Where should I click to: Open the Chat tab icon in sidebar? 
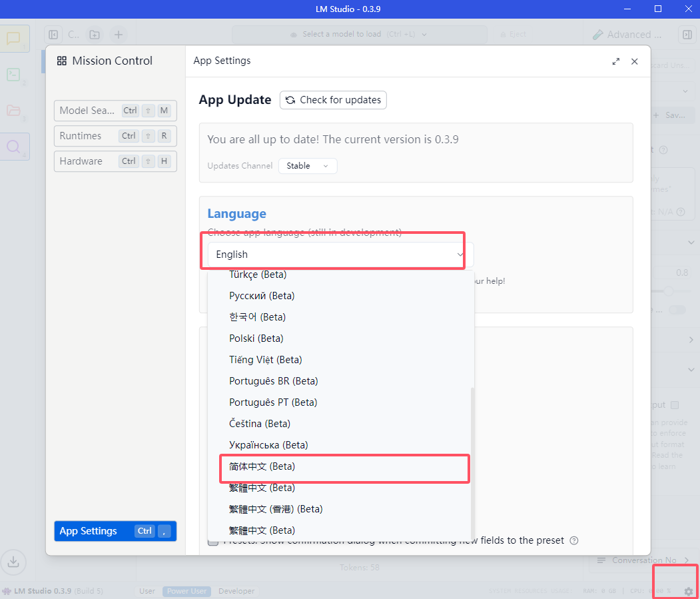(14, 39)
